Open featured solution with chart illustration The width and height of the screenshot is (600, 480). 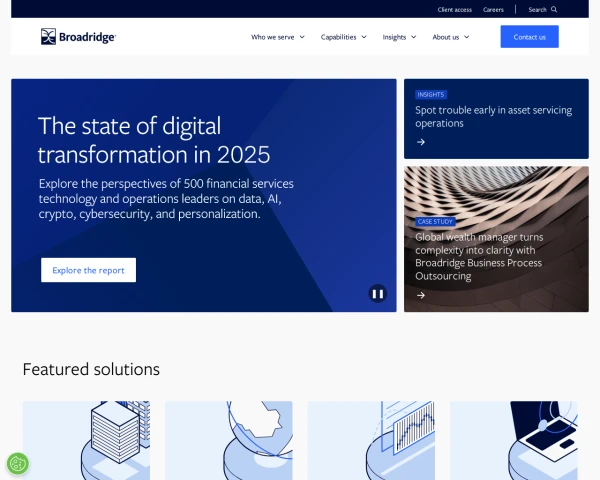pos(371,440)
